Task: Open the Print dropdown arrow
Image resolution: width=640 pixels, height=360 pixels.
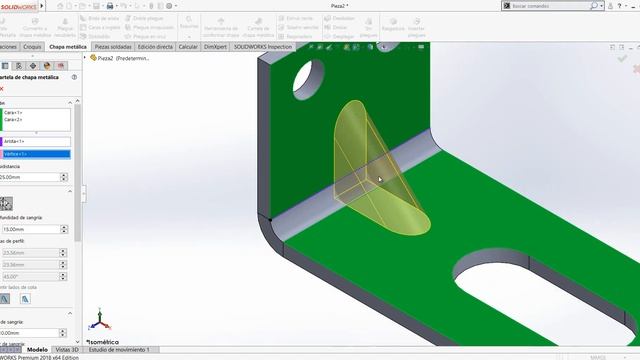Action: tap(117, 6)
